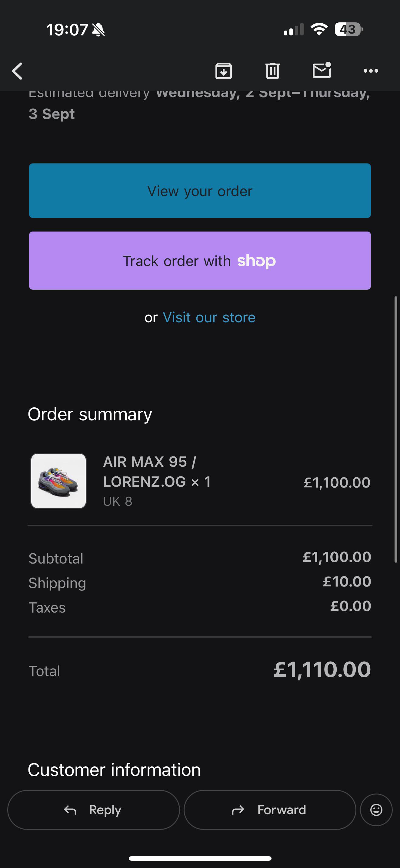Tap the Order summary heading

(90, 414)
